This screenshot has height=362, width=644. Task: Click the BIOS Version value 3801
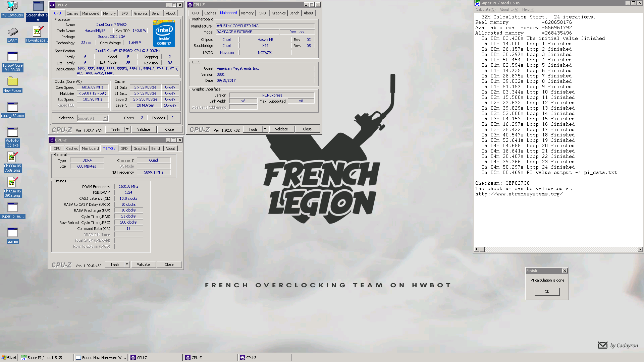pos(265,74)
